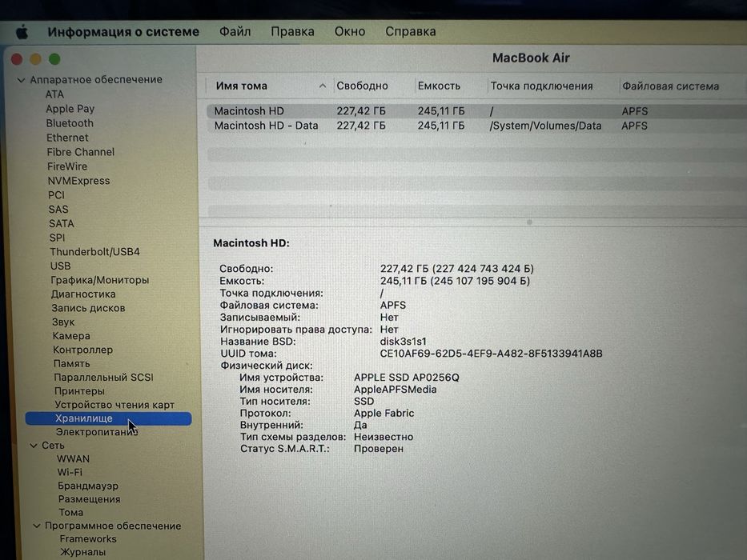Close the System Information window
Viewport: 747px width, 560px height.
[x=17, y=59]
